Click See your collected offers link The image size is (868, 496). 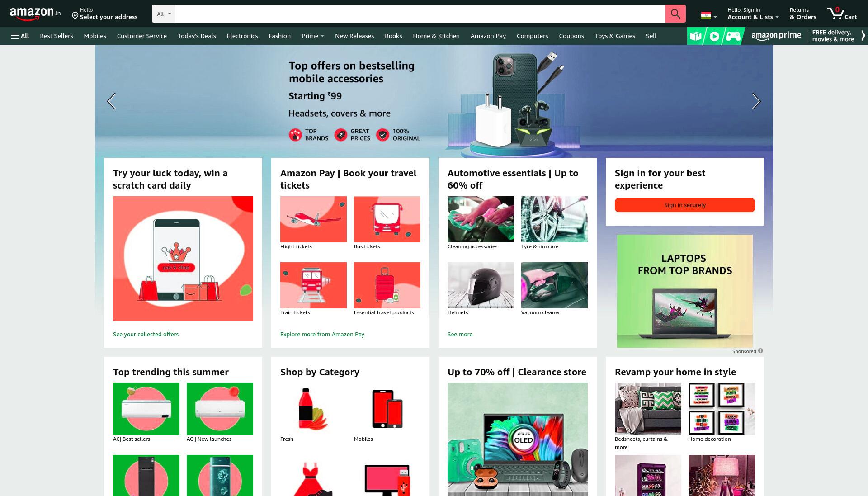[x=146, y=334]
